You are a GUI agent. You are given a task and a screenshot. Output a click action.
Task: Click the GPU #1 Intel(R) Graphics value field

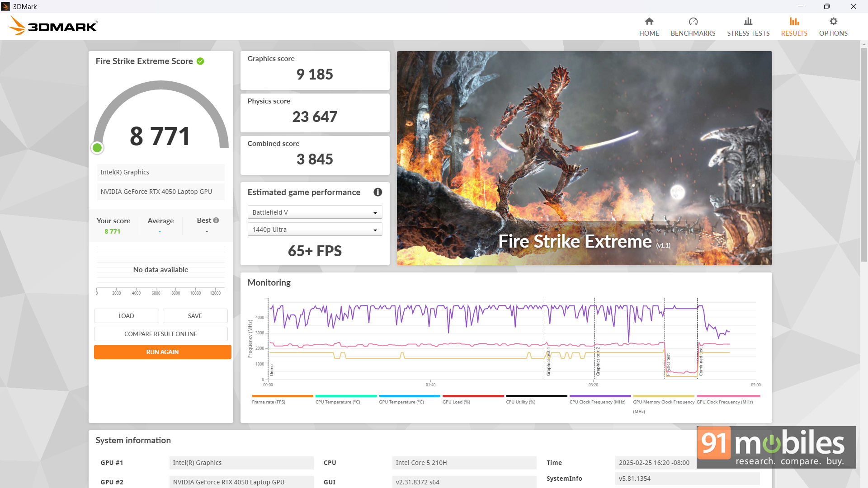click(241, 463)
